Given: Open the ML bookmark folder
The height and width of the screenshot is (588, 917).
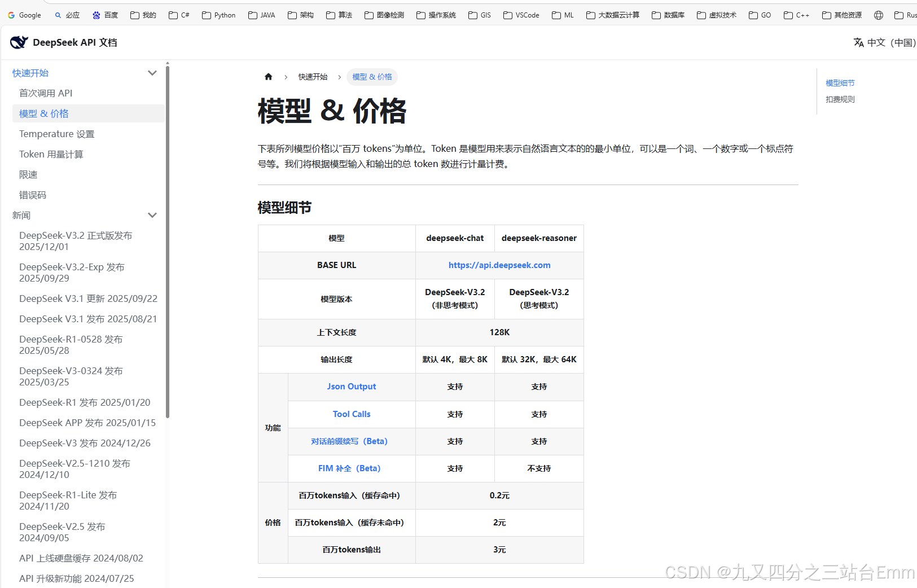Looking at the screenshot, I should point(563,15).
